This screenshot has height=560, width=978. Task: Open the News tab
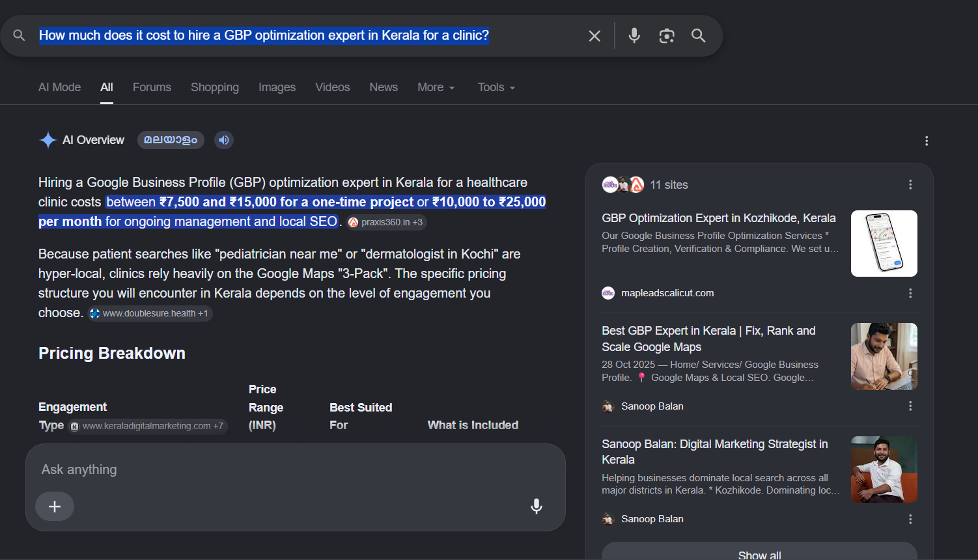pyautogui.click(x=384, y=87)
